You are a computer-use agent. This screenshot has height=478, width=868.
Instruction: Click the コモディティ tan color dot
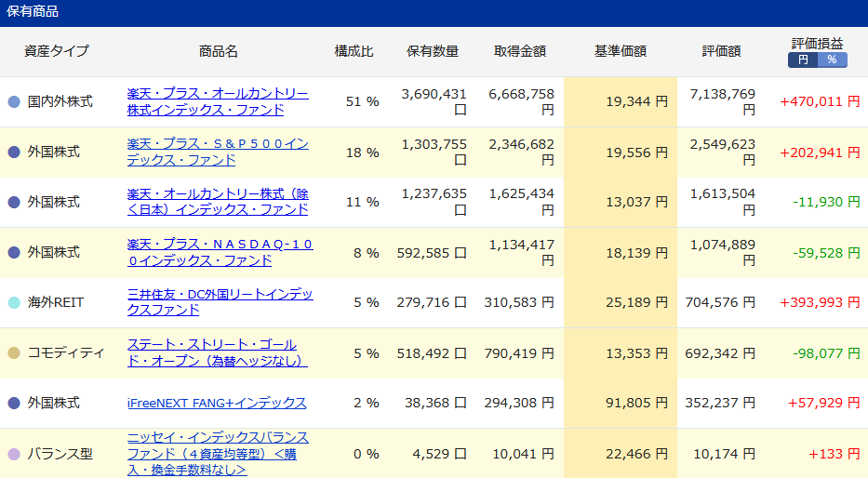(14, 353)
